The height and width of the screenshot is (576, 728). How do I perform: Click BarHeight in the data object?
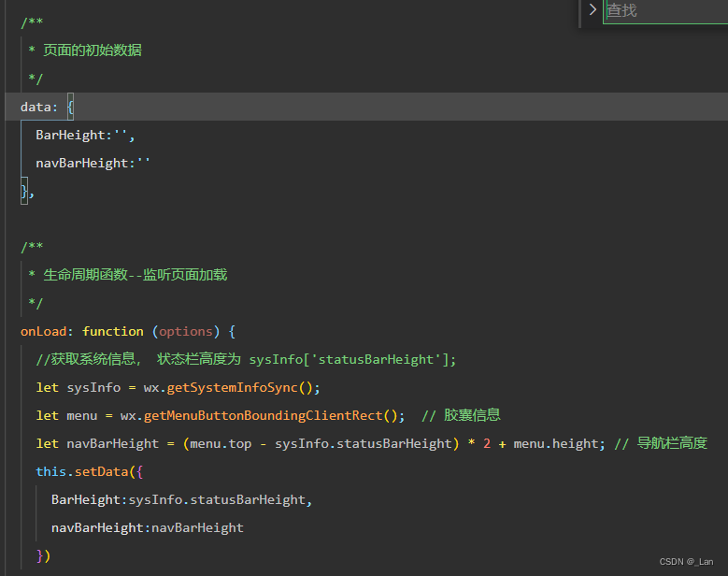point(71,135)
